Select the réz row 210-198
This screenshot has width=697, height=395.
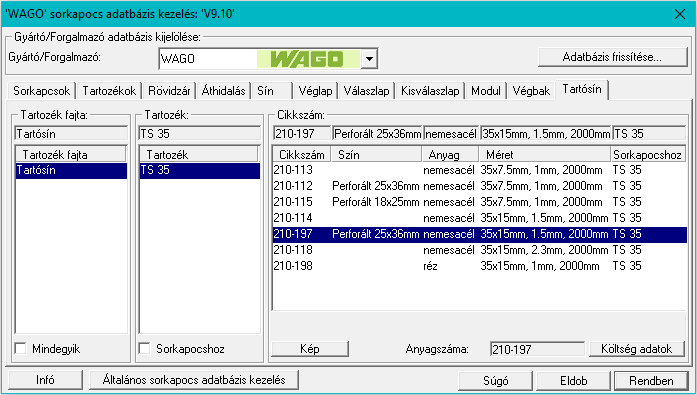pos(480,266)
